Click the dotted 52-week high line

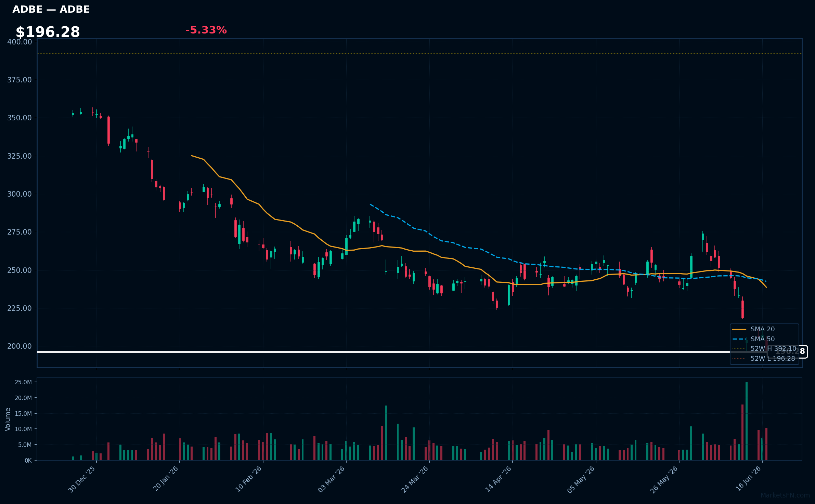(419, 54)
